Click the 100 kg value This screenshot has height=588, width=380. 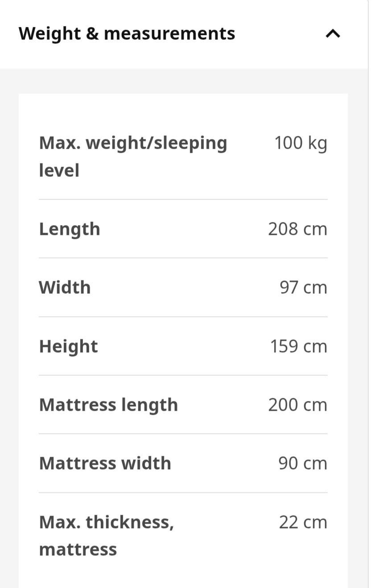pyautogui.click(x=301, y=144)
